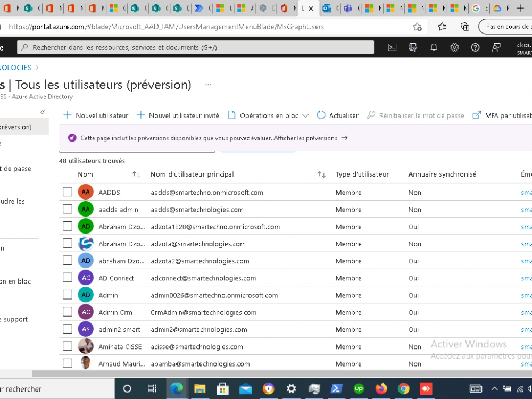
Task: Open feedback icon in Azure header
Action: (x=496, y=47)
